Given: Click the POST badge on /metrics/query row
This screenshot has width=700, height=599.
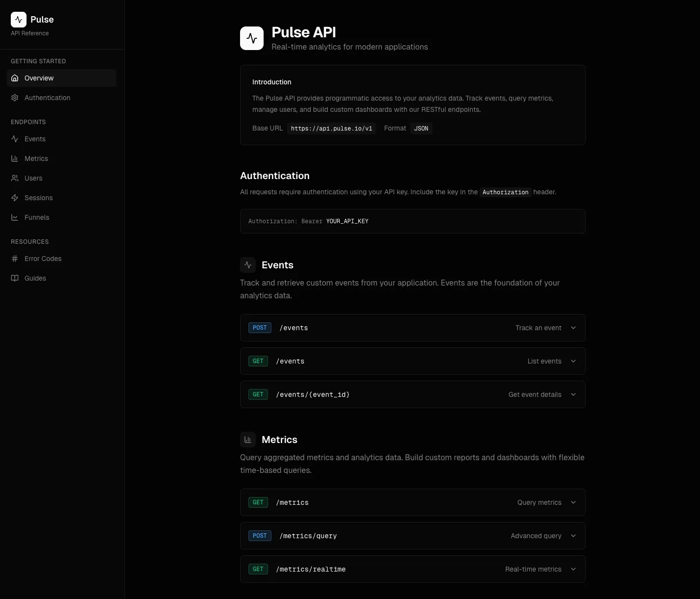Looking at the screenshot, I should [260, 536].
